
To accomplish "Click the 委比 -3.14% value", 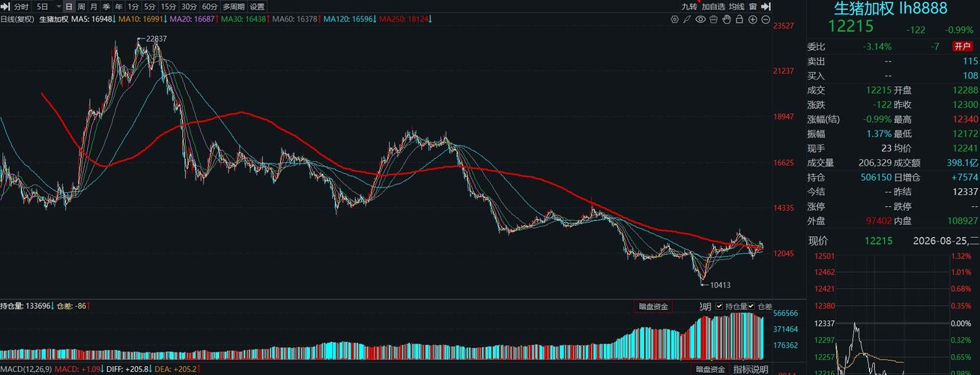I will point(877,46).
